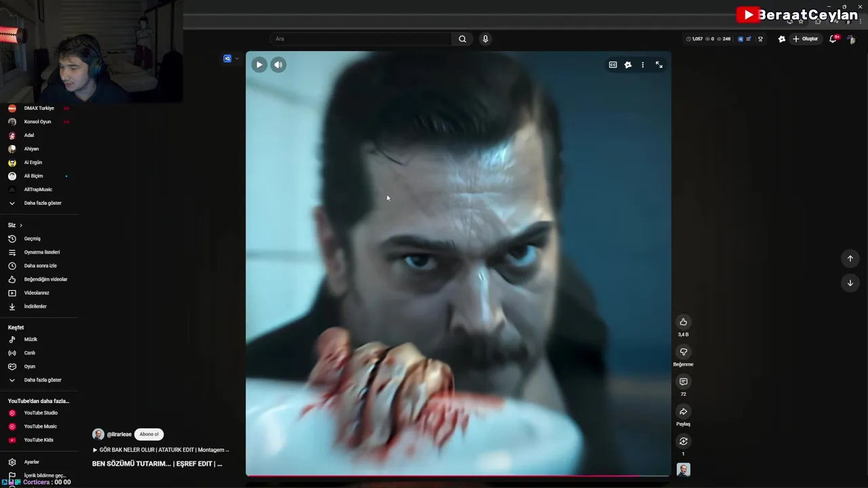Click the clock stat showing 1,057
The image size is (868, 488).
coord(694,39)
